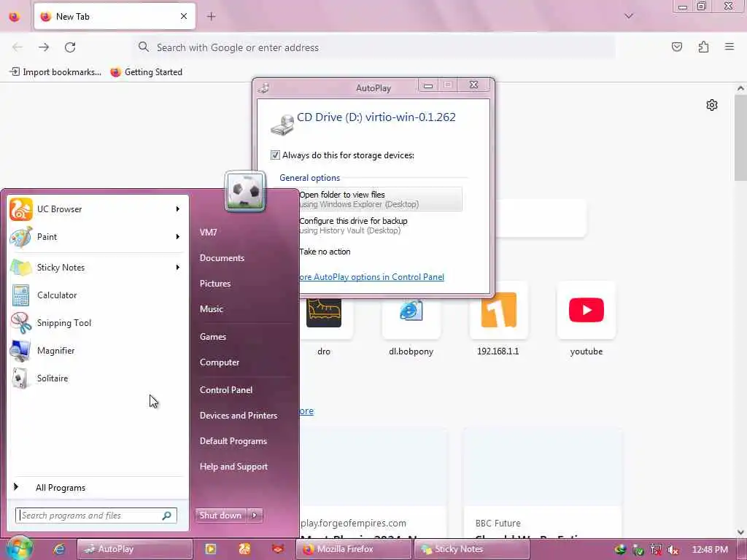The image size is (747, 560).
Task: Open Solitaire game
Action: pos(98,378)
